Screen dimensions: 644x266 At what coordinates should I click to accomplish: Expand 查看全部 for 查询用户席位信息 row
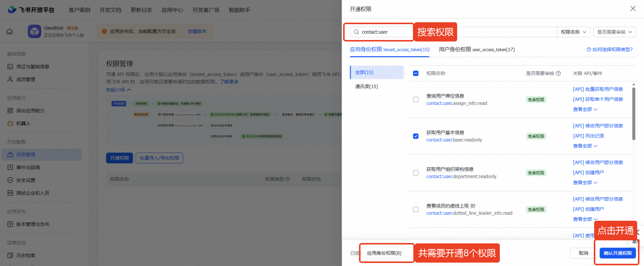(585, 109)
